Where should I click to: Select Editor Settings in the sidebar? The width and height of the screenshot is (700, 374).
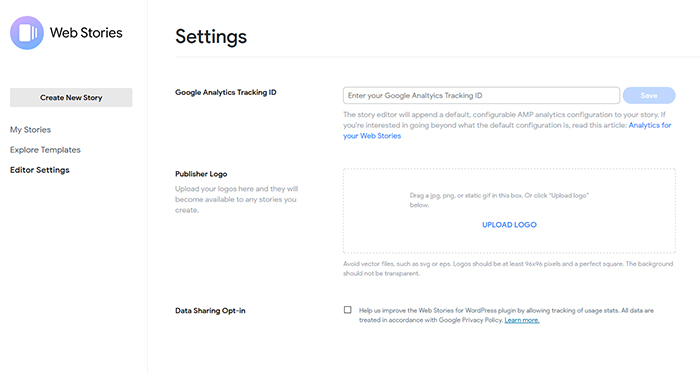(x=40, y=170)
